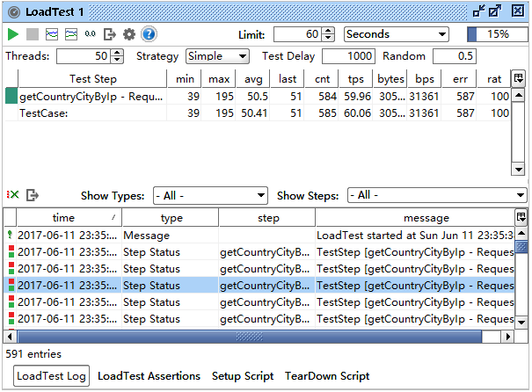Open the blue help icon

[x=149, y=34]
